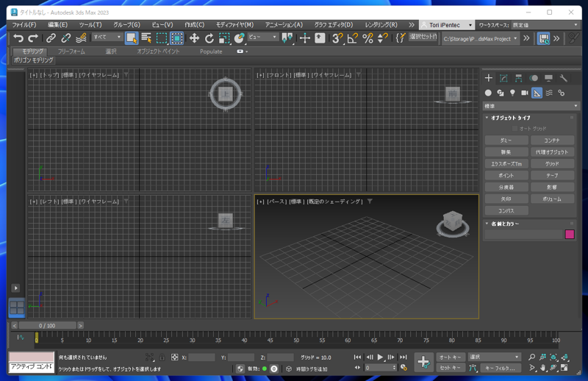Image resolution: width=588 pixels, height=381 pixels.
Task: Toggle Percent Snap button
Action: pyautogui.click(x=368, y=38)
